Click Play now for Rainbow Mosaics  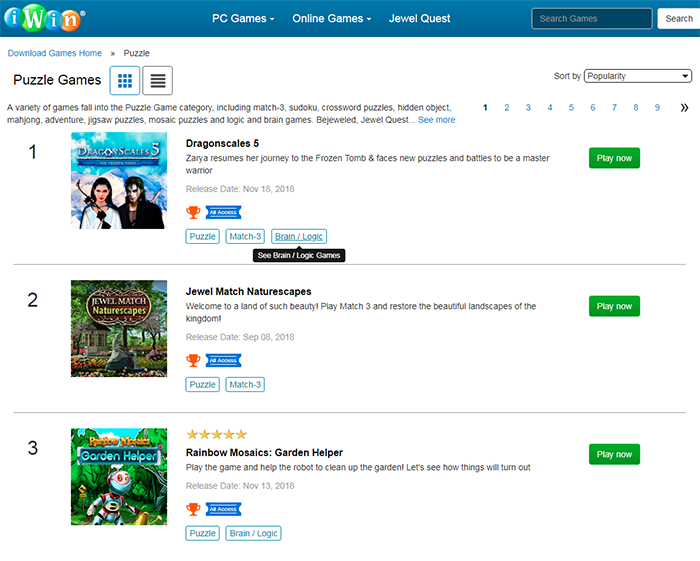[614, 454]
